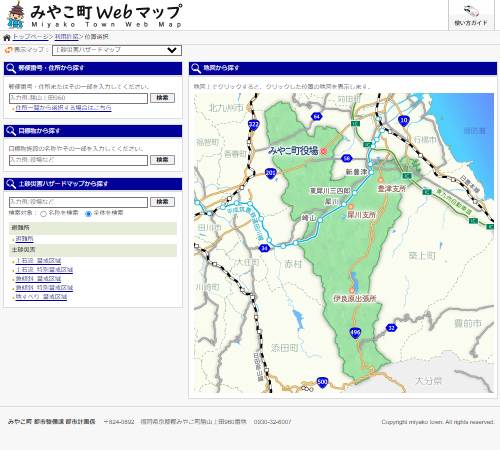Open the 表示マップ dropdown list

coord(117,50)
